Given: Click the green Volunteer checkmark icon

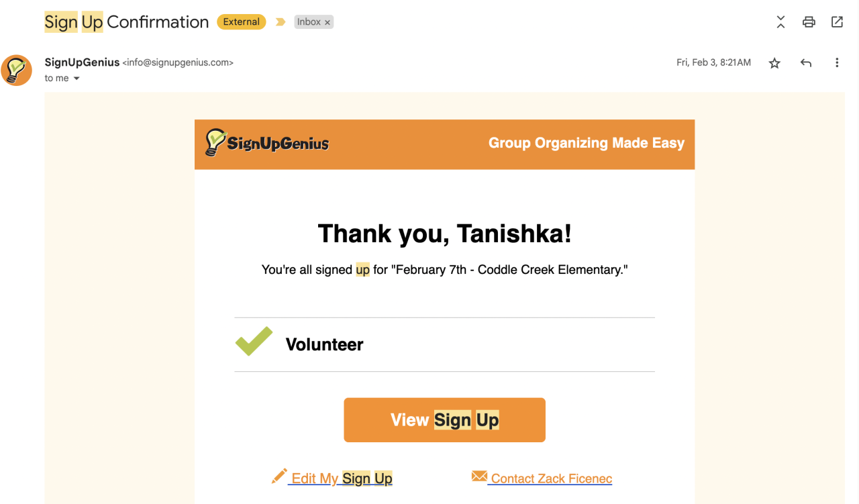Looking at the screenshot, I should pos(254,342).
